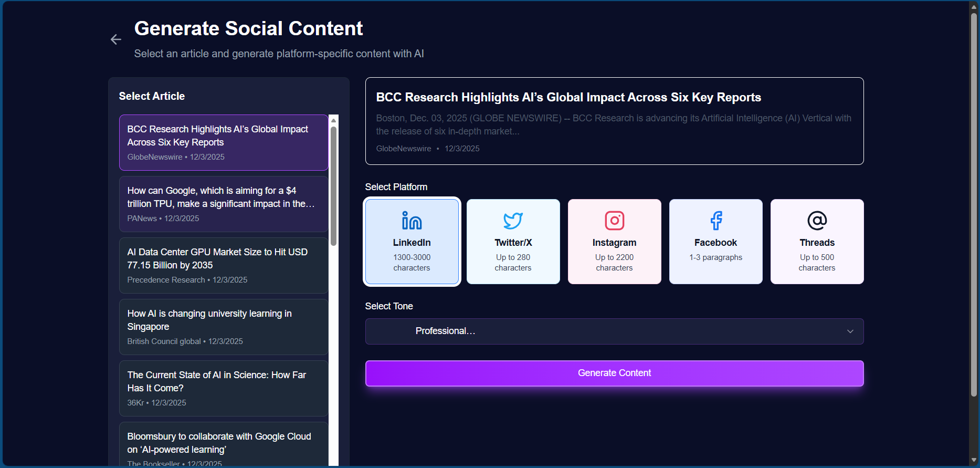980x468 pixels.
Task: Click the Facebook f icon
Action: [x=716, y=221]
